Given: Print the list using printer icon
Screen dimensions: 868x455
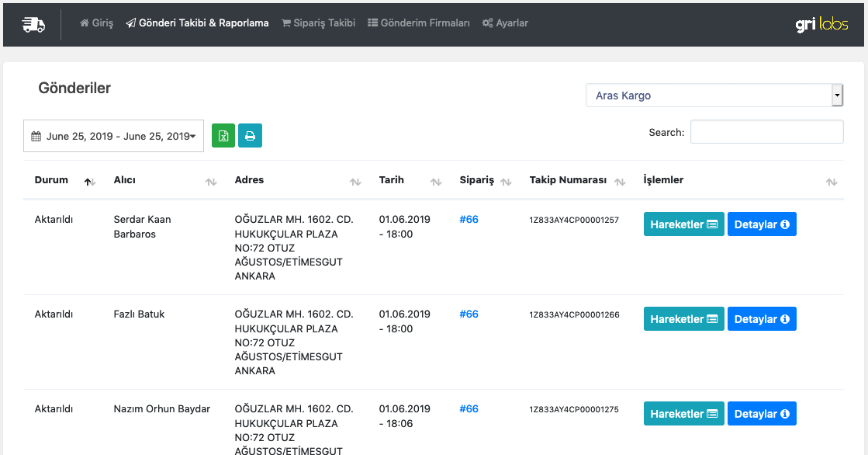Looking at the screenshot, I should pyautogui.click(x=250, y=136).
